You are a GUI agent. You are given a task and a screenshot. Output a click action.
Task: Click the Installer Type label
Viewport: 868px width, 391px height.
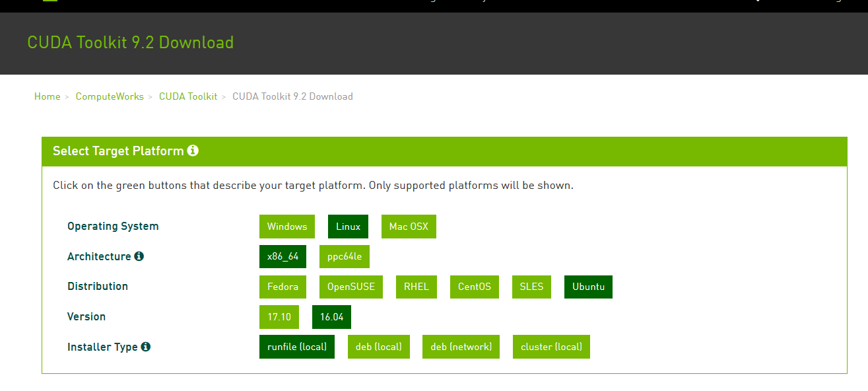102,347
